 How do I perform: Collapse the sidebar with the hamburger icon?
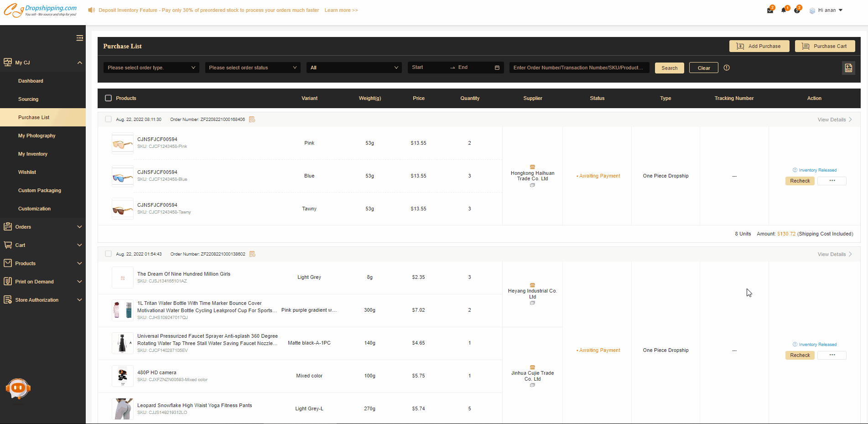(79, 38)
